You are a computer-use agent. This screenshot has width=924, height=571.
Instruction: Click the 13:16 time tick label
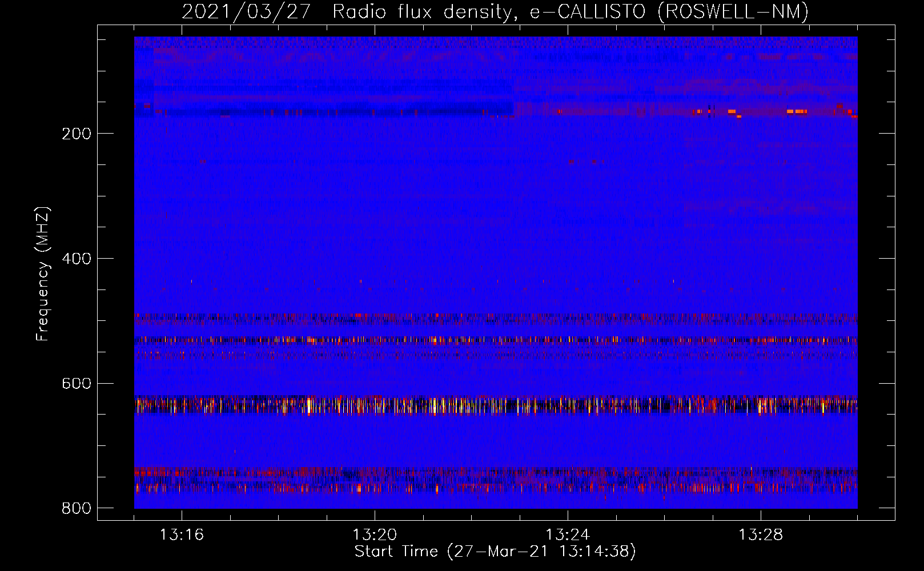pyautogui.click(x=182, y=535)
